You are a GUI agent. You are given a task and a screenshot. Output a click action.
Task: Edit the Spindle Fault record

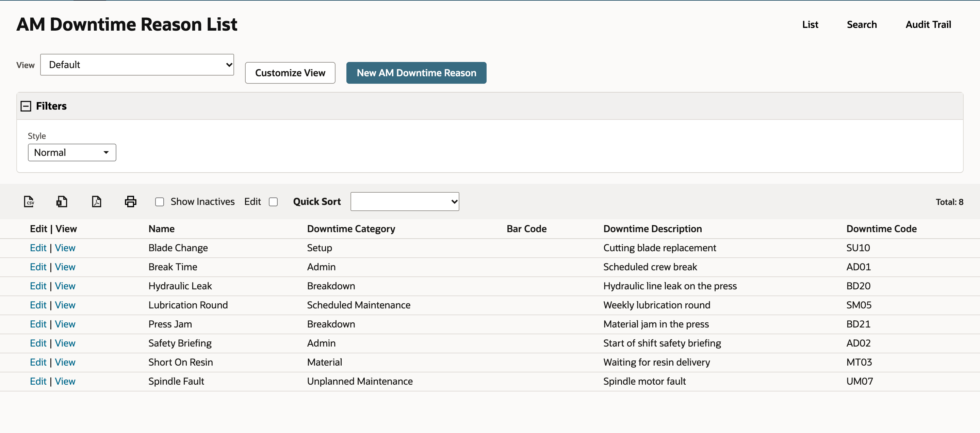[x=38, y=381]
